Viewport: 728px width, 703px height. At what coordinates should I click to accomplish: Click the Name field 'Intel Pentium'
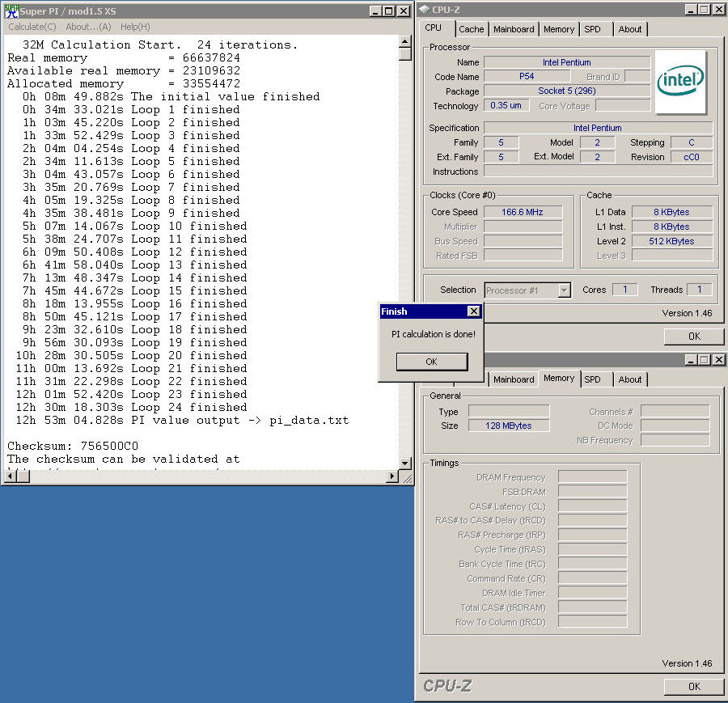(x=567, y=62)
